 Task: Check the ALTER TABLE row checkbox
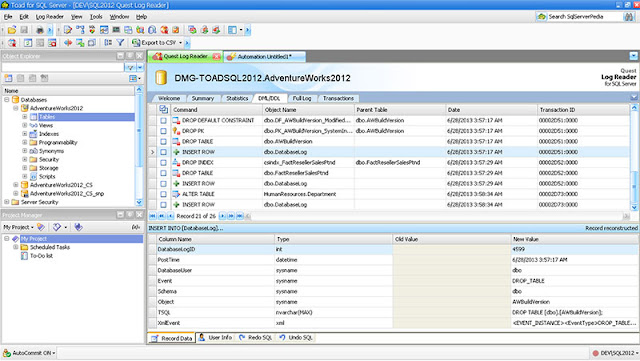[x=164, y=194]
